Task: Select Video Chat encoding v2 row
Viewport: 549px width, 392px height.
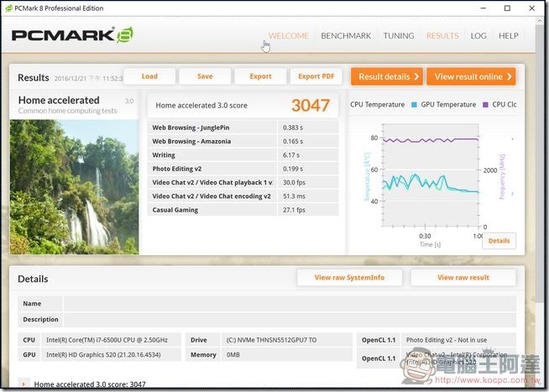Action: pyautogui.click(x=243, y=196)
